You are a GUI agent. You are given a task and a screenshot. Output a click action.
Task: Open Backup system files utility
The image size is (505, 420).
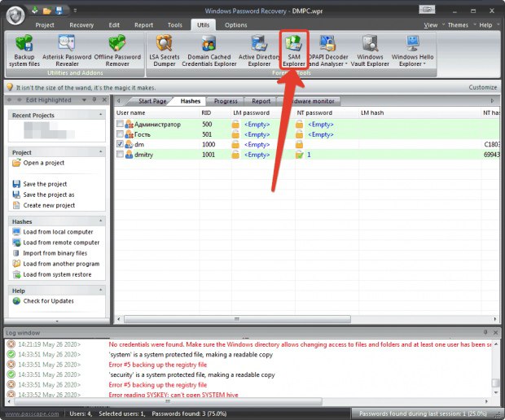[24, 50]
